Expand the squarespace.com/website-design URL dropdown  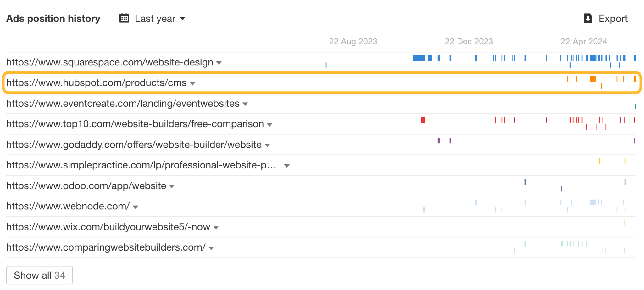pyautogui.click(x=219, y=63)
